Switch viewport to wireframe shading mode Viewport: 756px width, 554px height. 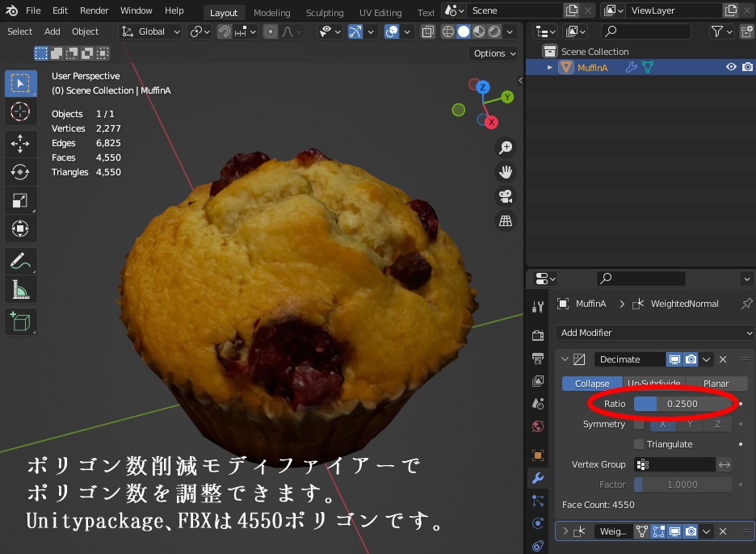pyautogui.click(x=447, y=31)
